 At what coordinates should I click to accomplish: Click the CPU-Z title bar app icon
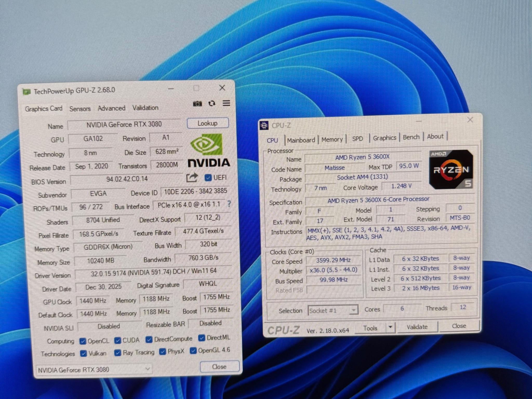point(264,125)
